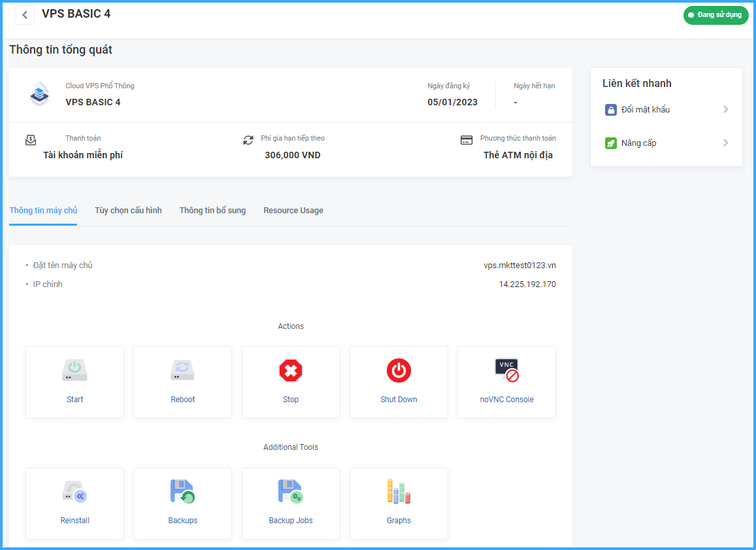
Task: Click the lock icon for Đổi mật khẩu
Action: click(x=611, y=109)
